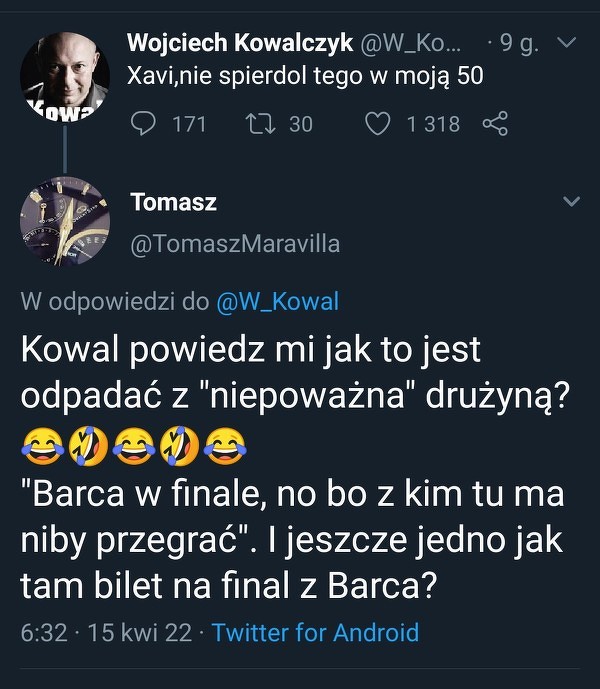The width and height of the screenshot is (600, 689).
Task: Expand the chevron menu beside Tomasz
Action: coord(571,202)
